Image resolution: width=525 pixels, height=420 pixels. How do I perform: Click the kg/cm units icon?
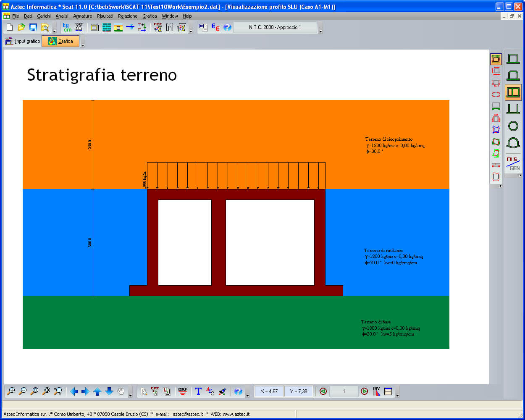[x=67, y=27]
